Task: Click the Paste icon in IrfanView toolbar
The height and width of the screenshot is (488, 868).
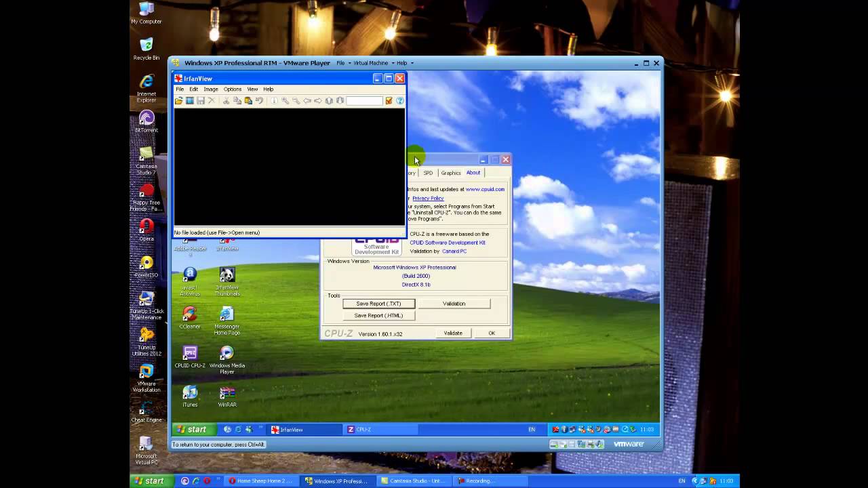Action: 248,100
